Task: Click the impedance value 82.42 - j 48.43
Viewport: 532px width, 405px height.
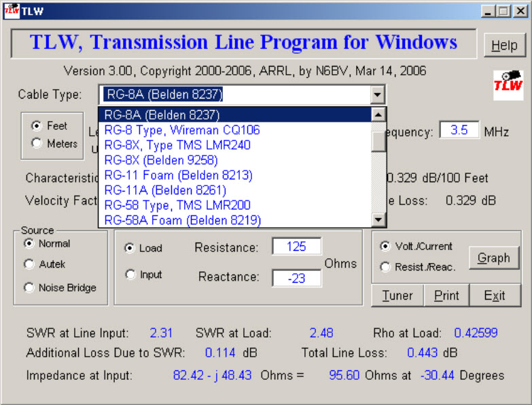Action: coord(213,376)
